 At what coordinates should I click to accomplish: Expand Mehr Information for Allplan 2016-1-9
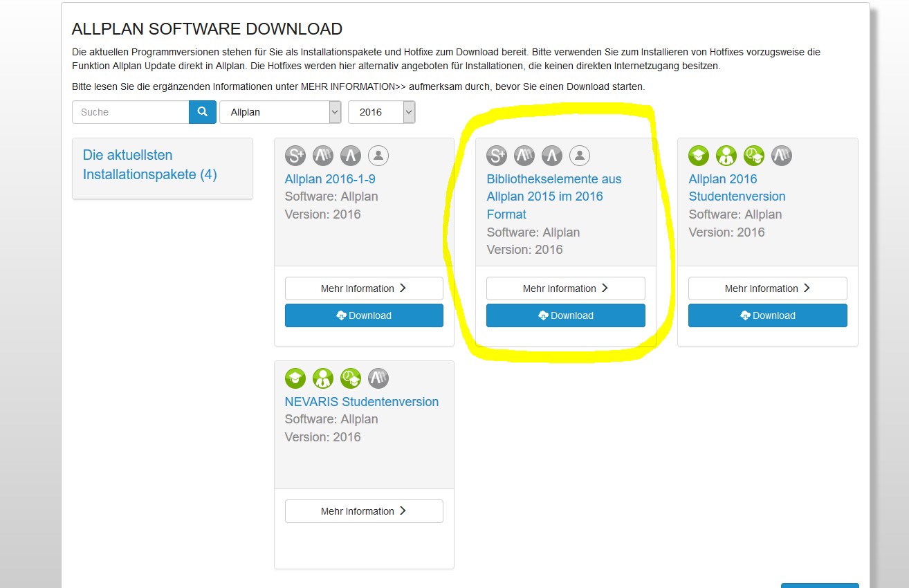point(364,288)
